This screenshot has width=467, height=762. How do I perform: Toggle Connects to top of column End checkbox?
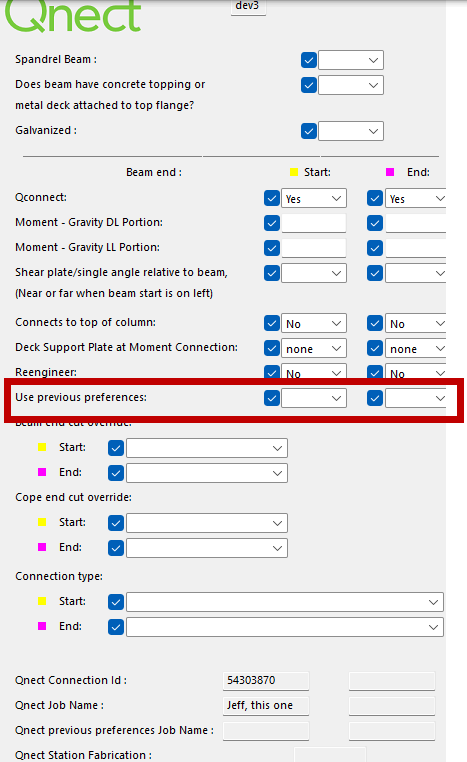[375, 323]
